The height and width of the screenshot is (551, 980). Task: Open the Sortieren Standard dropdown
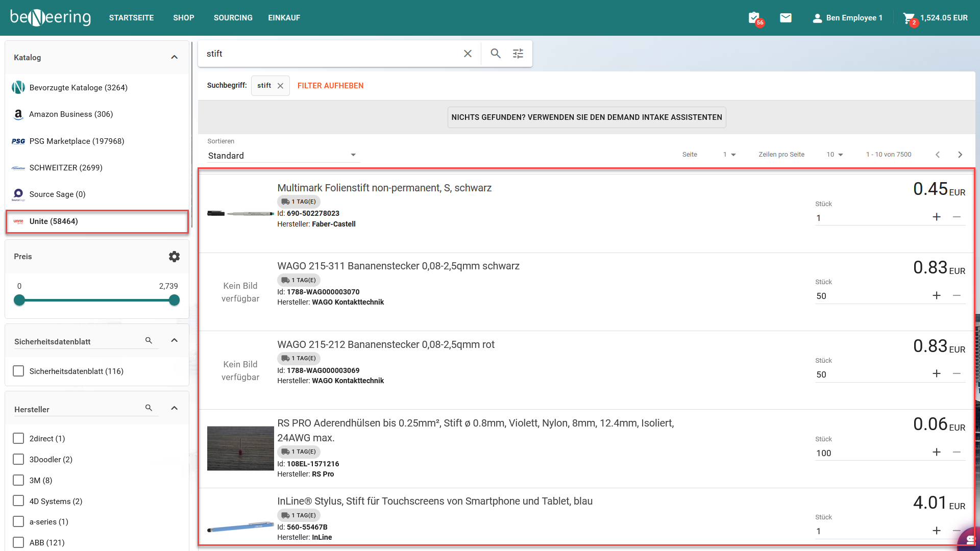(x=282, y=155)
